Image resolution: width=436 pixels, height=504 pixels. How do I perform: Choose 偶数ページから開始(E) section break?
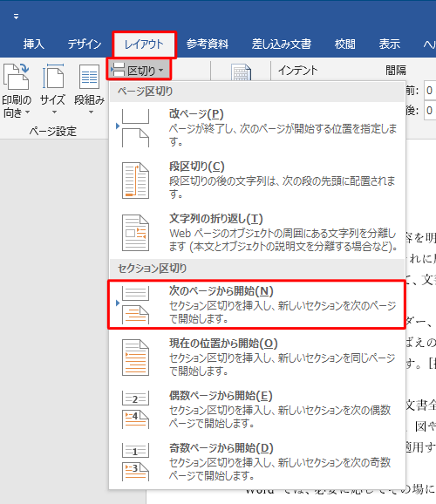(257, 410)
